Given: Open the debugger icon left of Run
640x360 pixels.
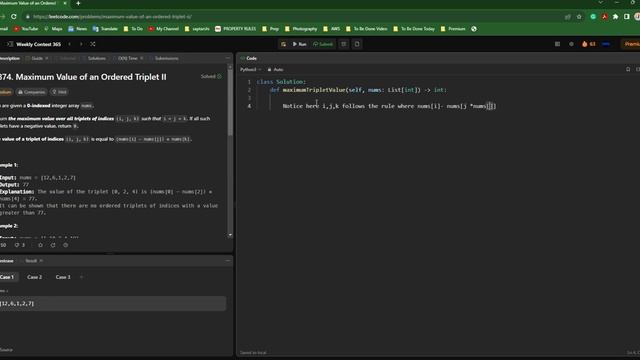Looking at the screenshot, I should (283, 44).
